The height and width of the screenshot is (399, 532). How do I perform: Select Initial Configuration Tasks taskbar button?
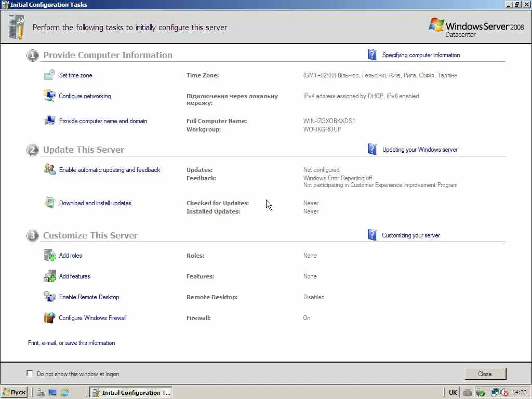(132, 393)
